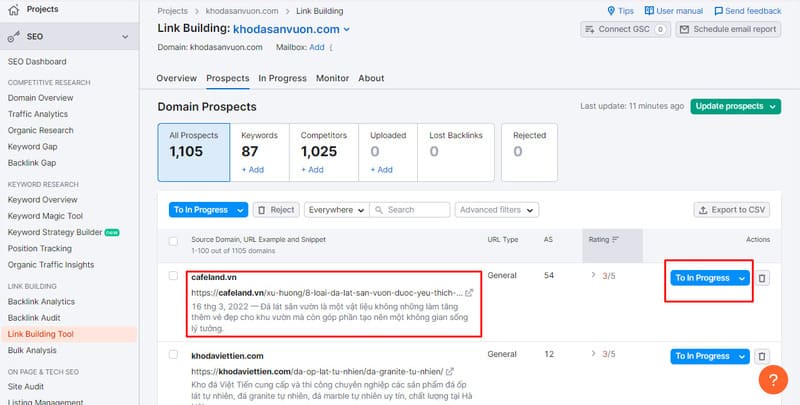Image resolution: width=800 pixels, height=405 pixels.
Task: Click the Export to CSV button
Action: coord(732,210)
